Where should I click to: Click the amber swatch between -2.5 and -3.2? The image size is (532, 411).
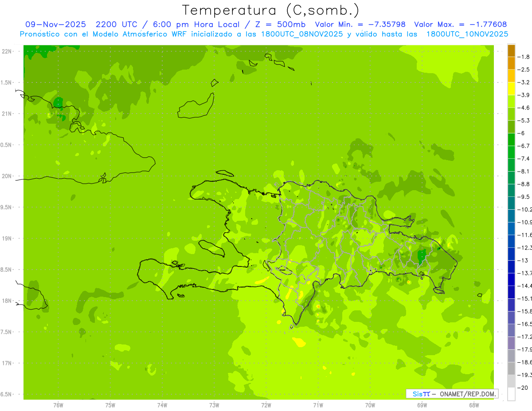(511, 76)
